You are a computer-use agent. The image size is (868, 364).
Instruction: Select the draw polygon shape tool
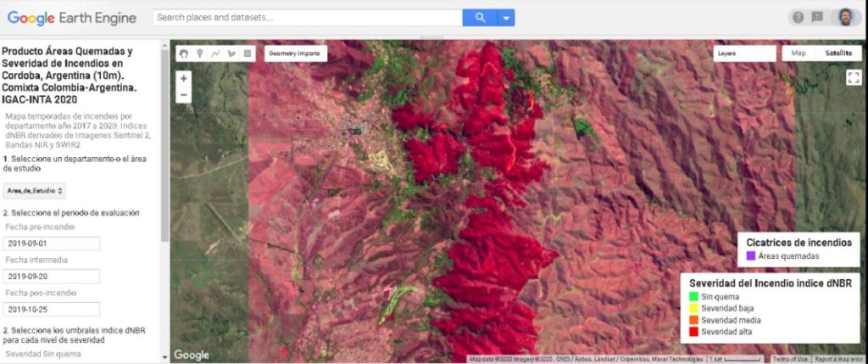pos(231,53)
